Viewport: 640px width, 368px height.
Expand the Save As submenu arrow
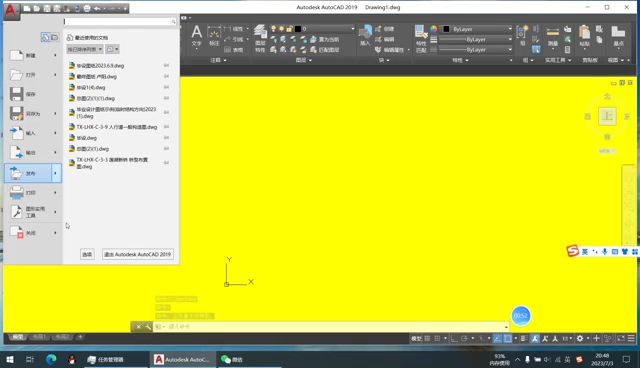tap(56, 113)
